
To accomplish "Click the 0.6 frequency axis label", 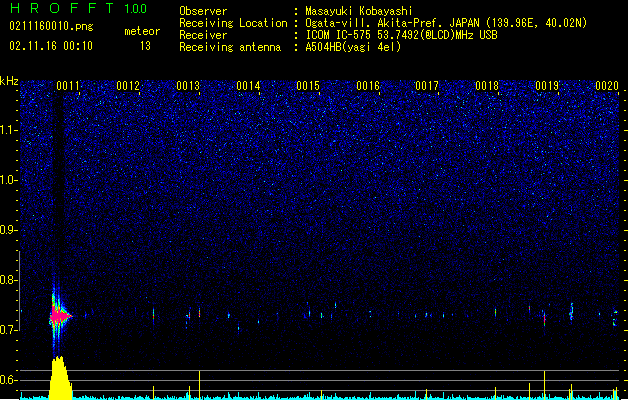I will coord(8,380).
